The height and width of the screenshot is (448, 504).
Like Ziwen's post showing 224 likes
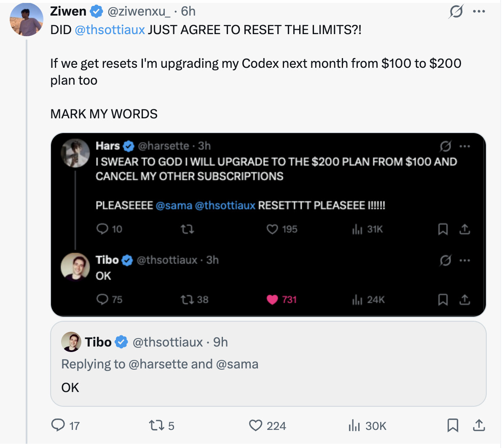[255, 426]
